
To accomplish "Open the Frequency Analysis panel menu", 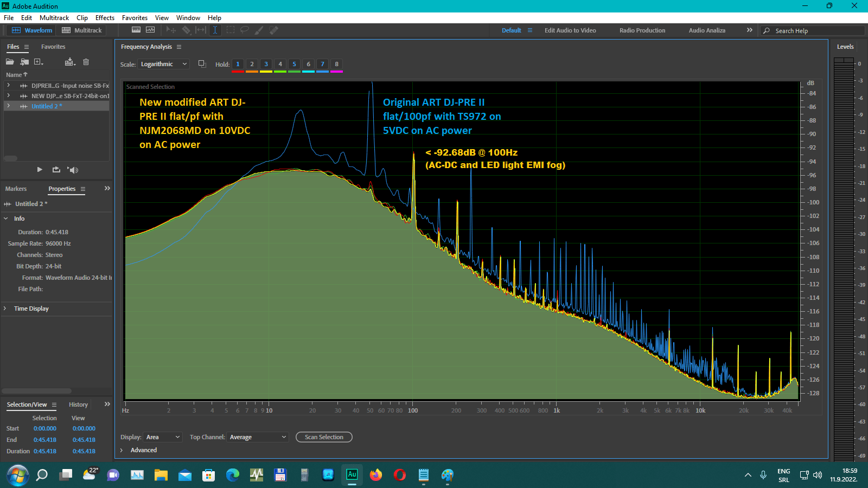I will coord(179,47).
